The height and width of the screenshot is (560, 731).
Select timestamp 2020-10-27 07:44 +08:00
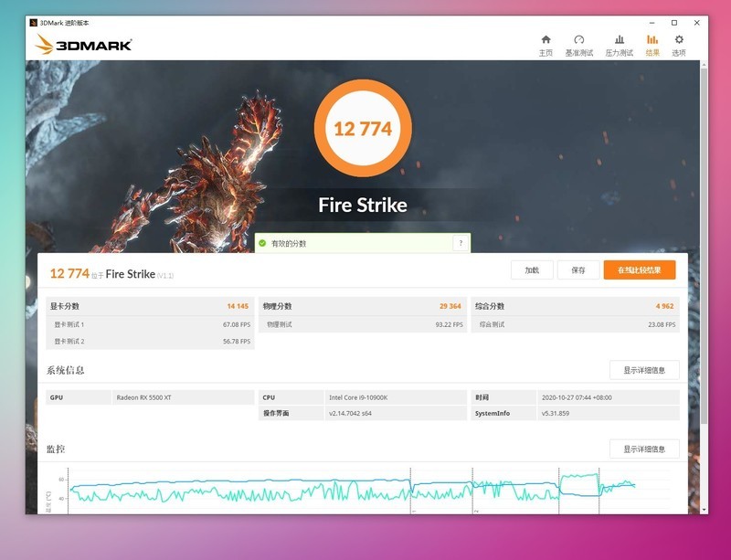click(x=577, y=397)
